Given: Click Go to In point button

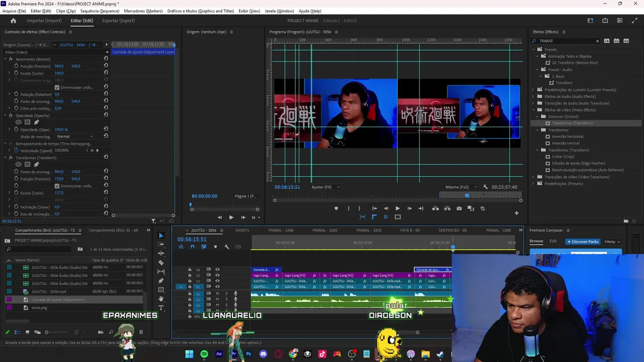Looking at the screenshot, I should click(x=374, y=208).
